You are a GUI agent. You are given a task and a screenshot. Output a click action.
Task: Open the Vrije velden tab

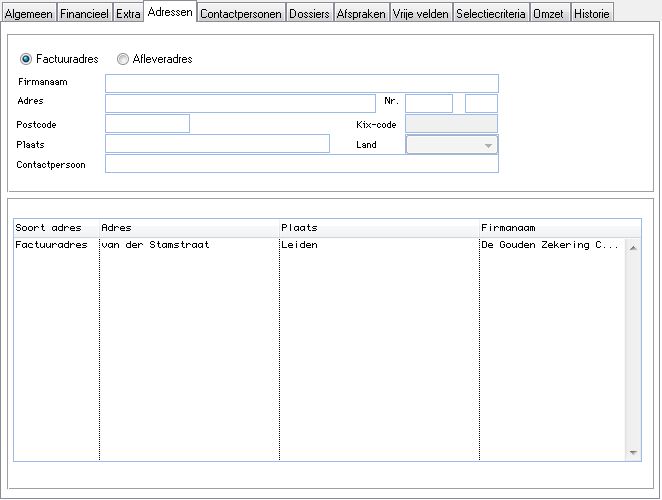422,14
